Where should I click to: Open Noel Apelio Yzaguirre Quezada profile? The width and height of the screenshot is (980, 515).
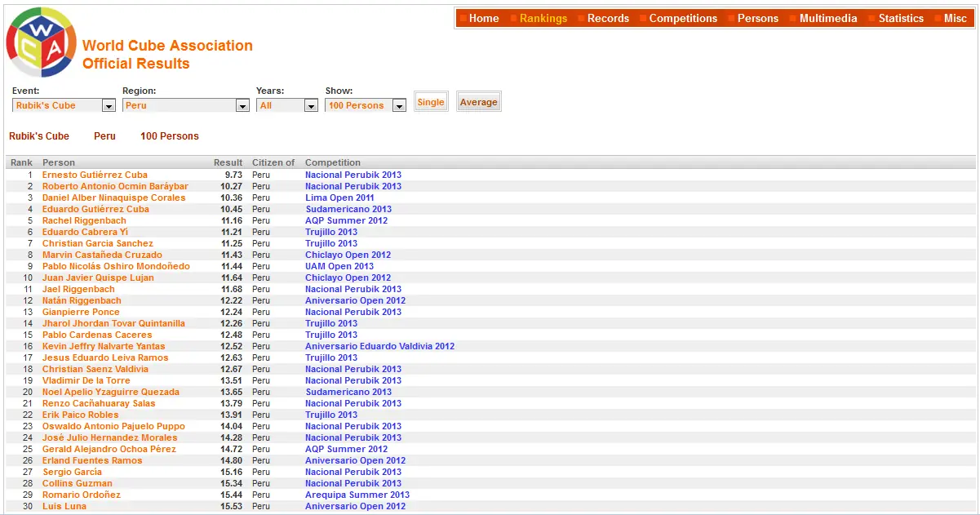[111, 392]
